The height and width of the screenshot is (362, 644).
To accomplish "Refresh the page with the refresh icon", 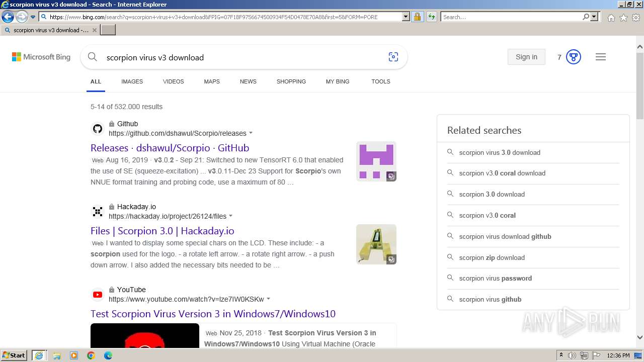I will point(431,17).
